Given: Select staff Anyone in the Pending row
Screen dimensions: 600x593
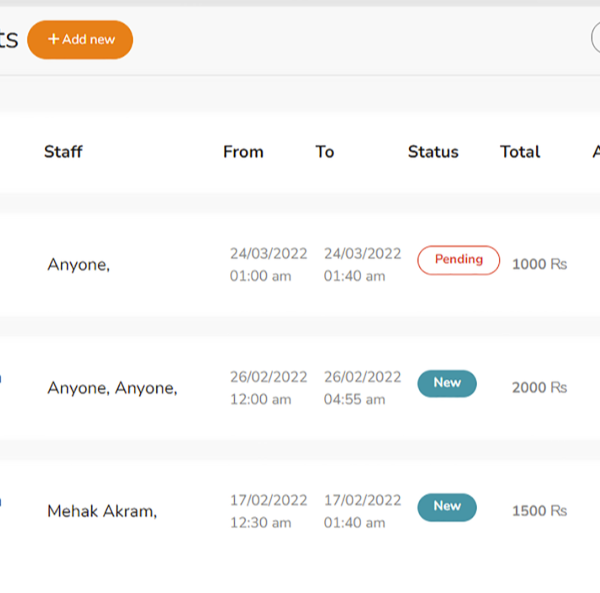Looking at the screenshot, I should coord(78,265).
